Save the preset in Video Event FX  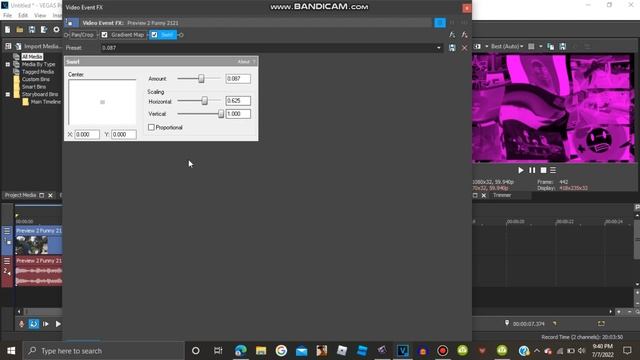click(x=452, y=48)
